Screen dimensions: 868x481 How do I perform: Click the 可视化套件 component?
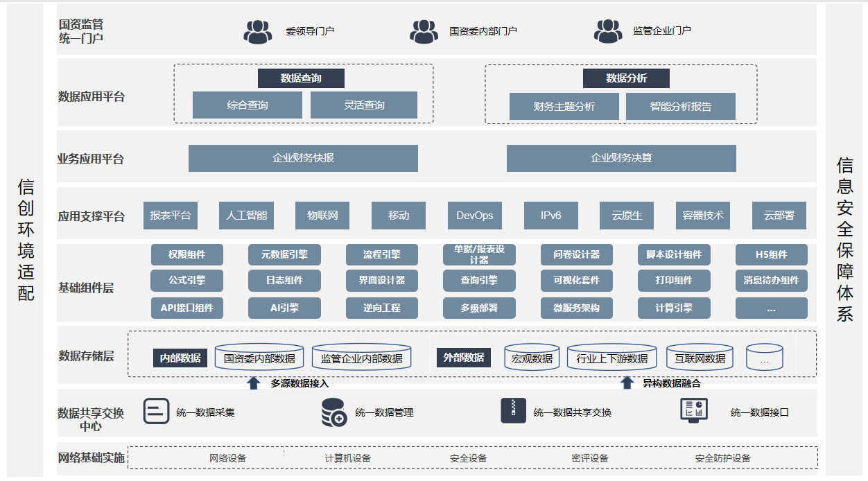577,281
